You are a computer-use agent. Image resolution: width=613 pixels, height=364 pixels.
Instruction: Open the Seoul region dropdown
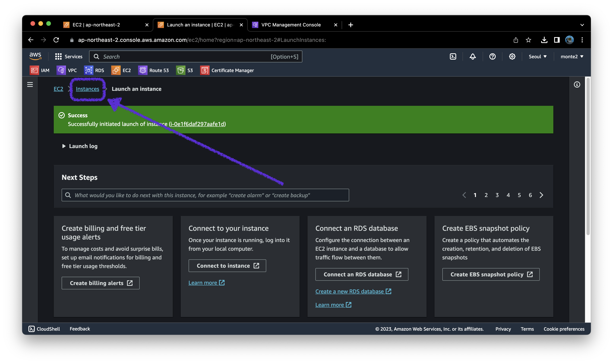(537, 57)
